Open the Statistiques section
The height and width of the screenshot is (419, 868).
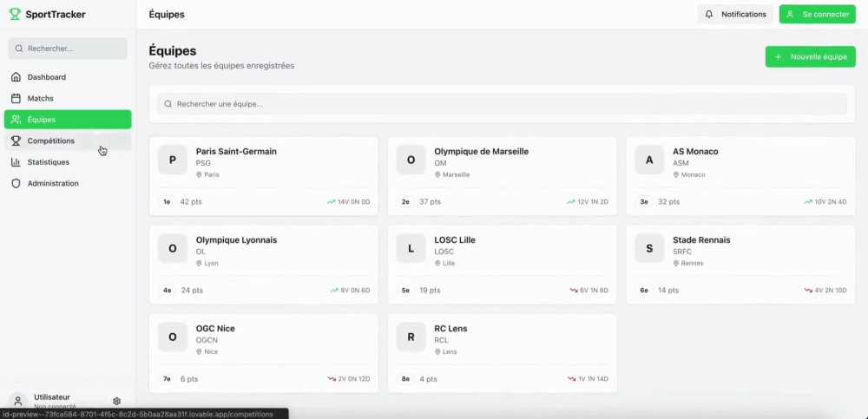68,161
